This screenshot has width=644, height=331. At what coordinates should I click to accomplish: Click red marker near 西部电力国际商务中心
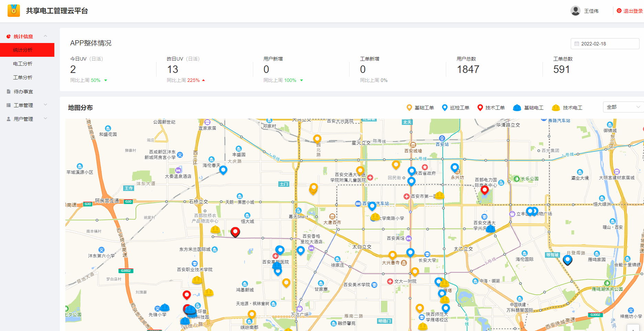(485, 190)
